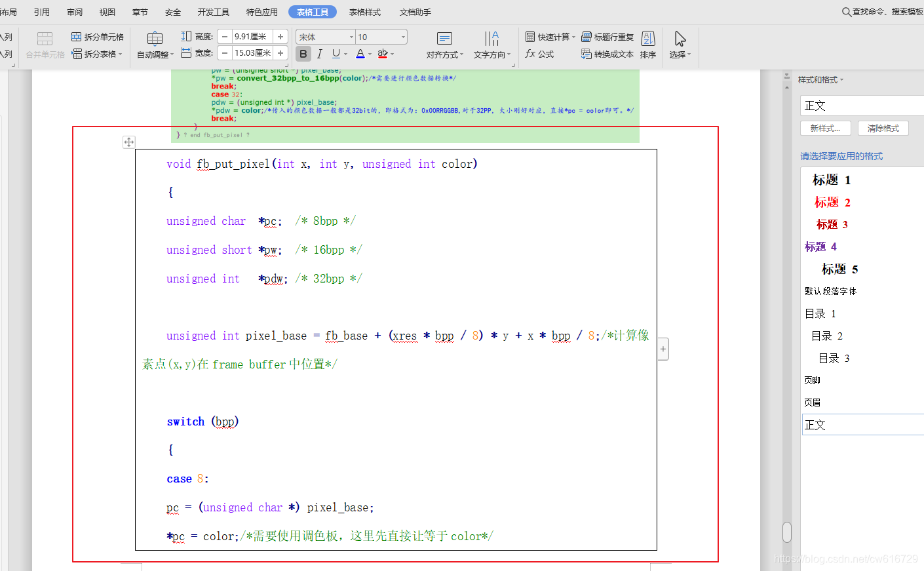This screenshot has width=924, height=571.
Task: Increase column width with plus button
Action: point(280,53)
